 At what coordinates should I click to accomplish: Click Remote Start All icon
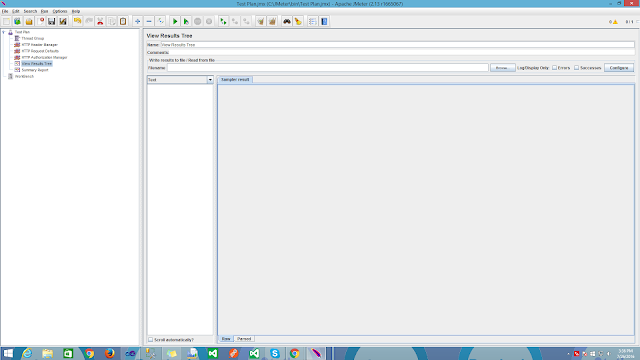pos(223,21)
